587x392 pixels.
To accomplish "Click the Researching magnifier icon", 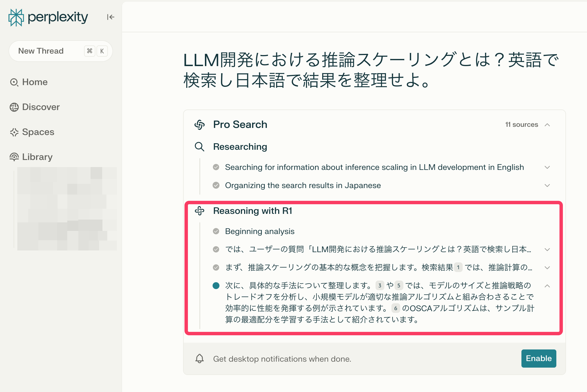I will click(x=200, y=147).
